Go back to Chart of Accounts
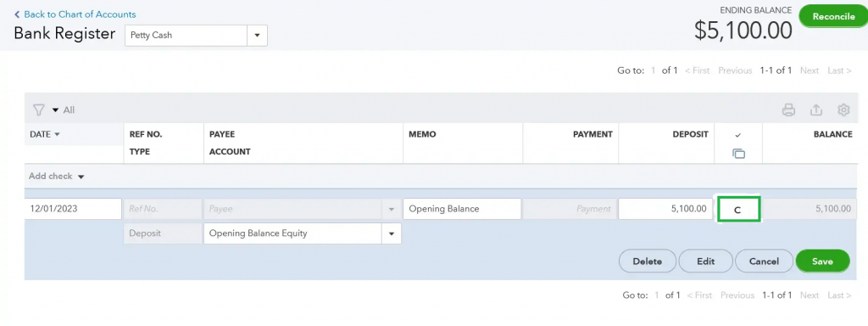The image size is (868, 326). (80, 14)
